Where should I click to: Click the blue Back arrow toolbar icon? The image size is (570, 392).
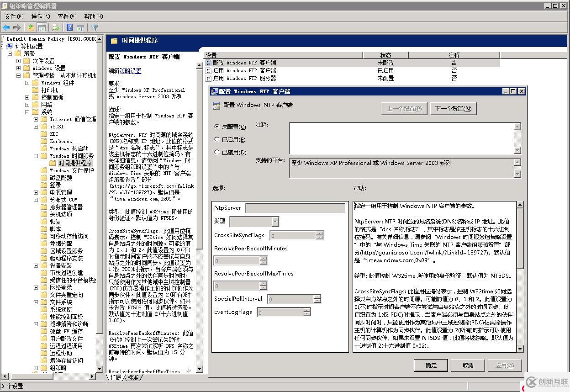point(7,27)
